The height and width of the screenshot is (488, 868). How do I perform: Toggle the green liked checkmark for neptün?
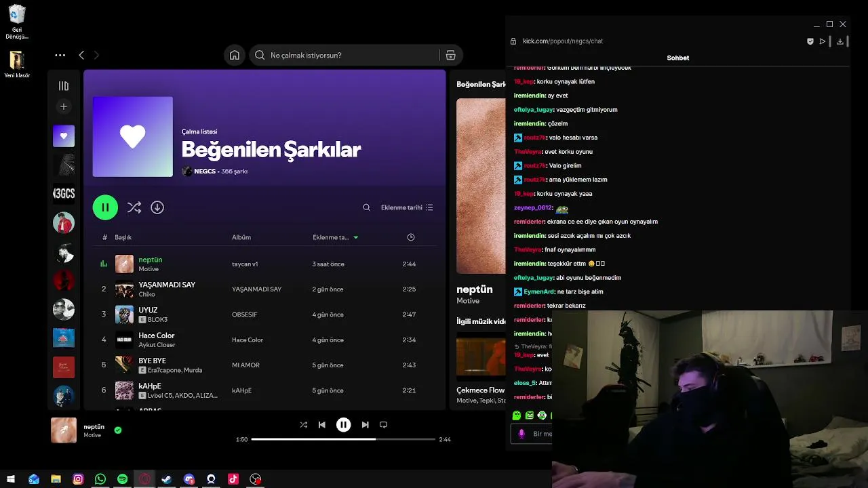tap(118, 430)
